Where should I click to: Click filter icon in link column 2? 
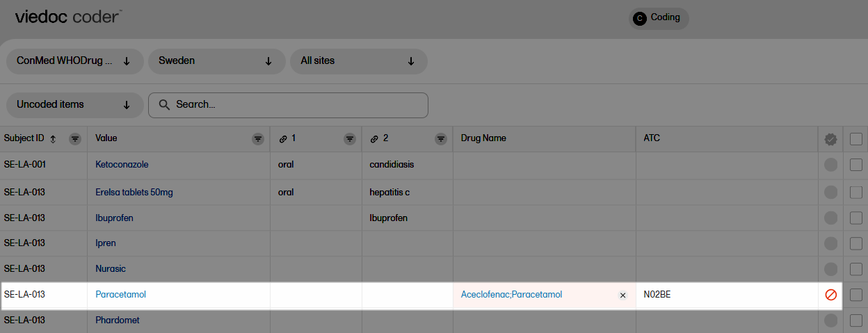click(x=441, y=139)
